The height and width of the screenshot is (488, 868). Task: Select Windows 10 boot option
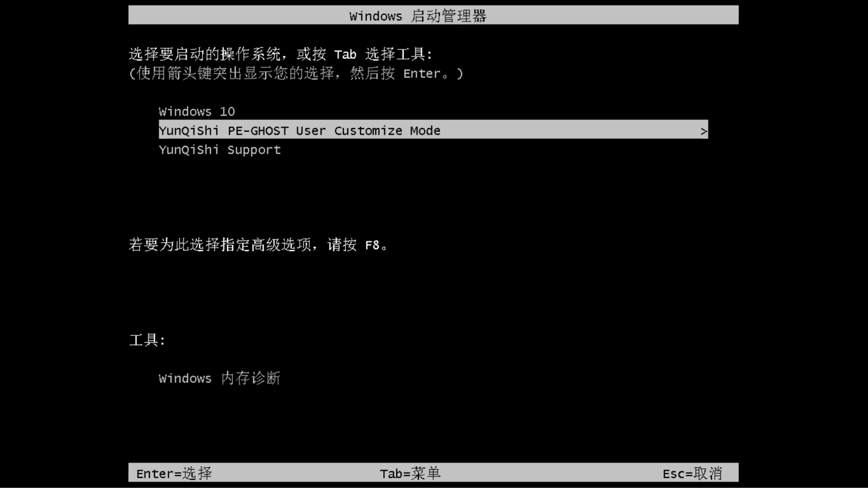[196, 111]
